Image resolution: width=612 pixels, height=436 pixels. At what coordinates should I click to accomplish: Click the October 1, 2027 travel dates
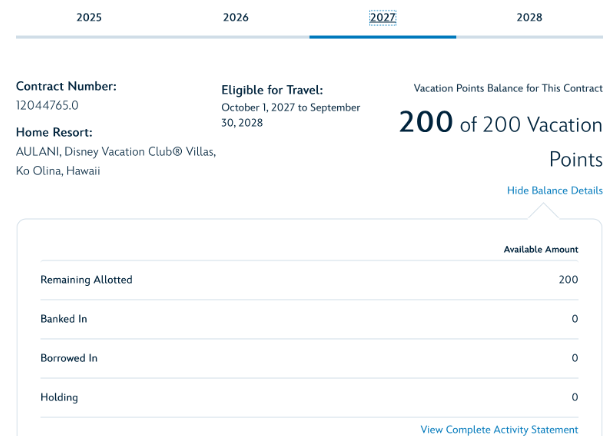(290, 115)
